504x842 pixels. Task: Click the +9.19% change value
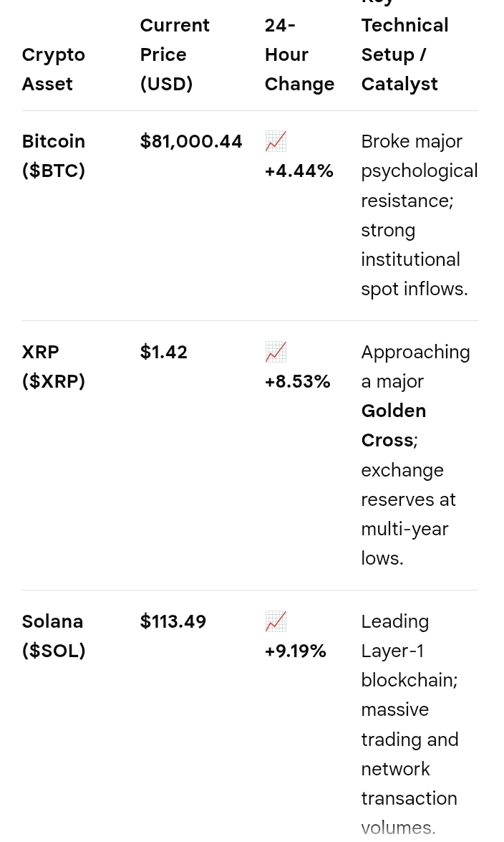click(x=295, y=651)
